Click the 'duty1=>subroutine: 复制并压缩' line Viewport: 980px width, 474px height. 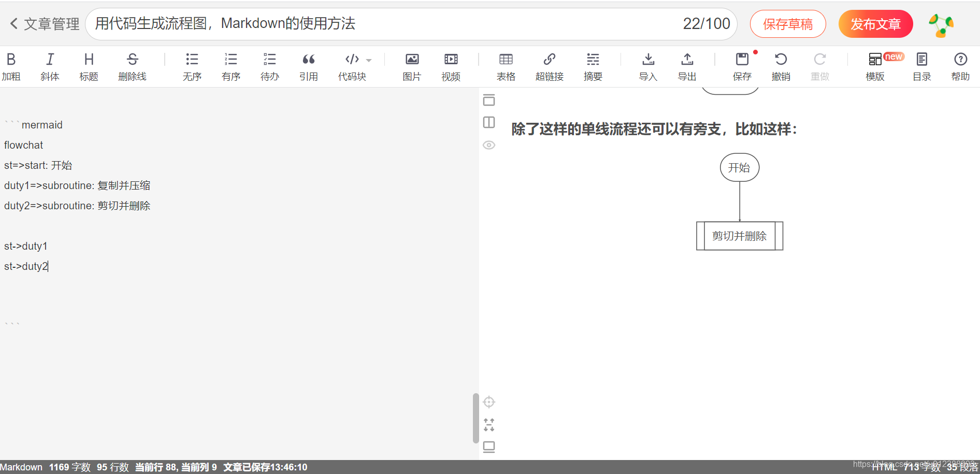coord(77,185)
